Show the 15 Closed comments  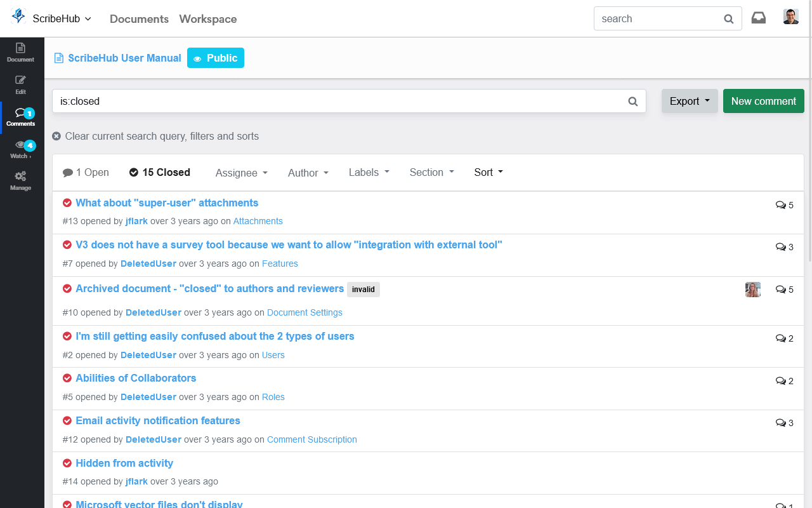(160, 173)
